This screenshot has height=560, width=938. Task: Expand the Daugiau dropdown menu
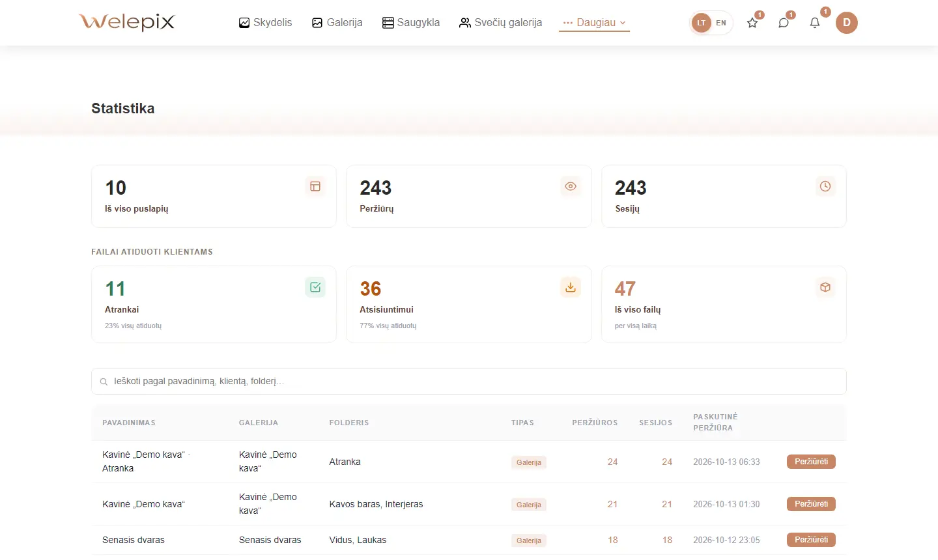pyautogui.click(x=594, y=23)
